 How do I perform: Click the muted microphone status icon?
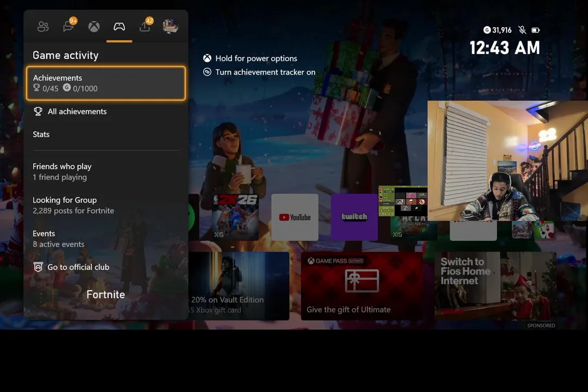(522, 30)
